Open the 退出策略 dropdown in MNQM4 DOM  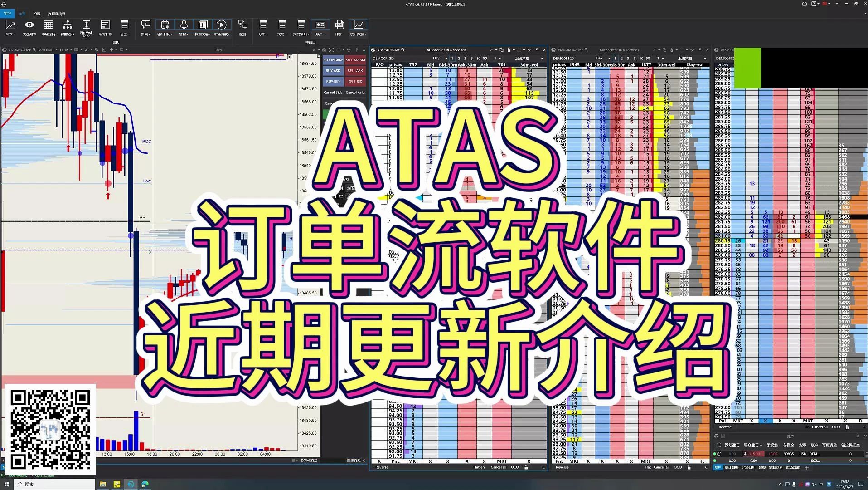point(692,59)
